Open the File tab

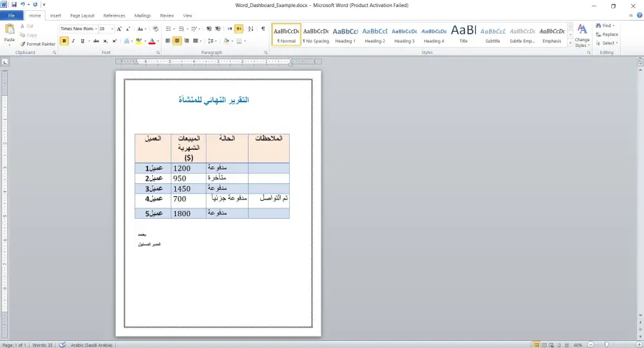tap(12, 15)
